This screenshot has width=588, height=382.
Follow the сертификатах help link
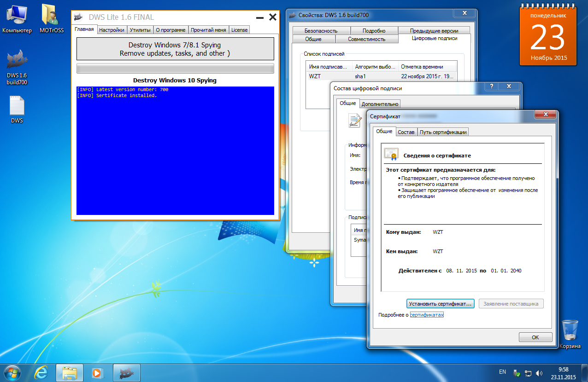coord(427,315)
